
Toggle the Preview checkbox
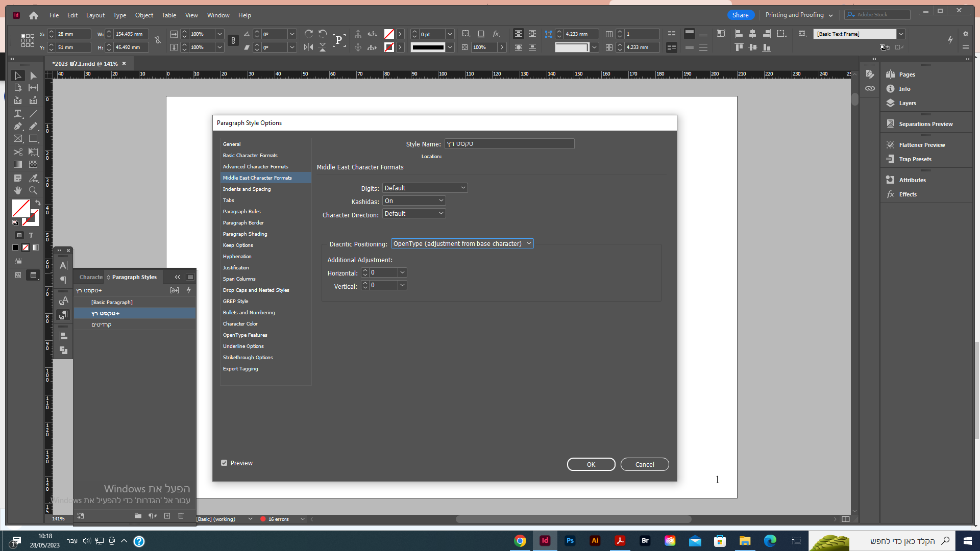224,463
